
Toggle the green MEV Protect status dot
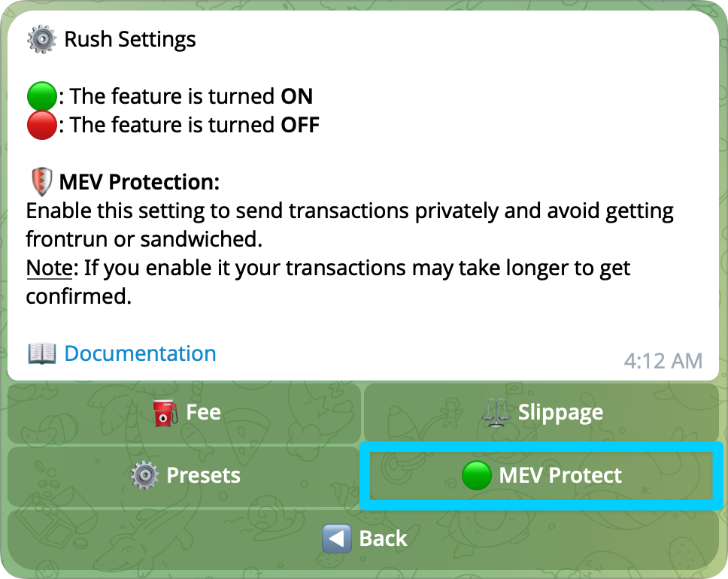tap(477, 476)
